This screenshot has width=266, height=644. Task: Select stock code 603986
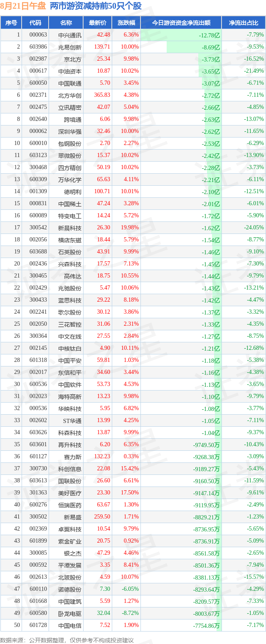click(x=38, y=47)
